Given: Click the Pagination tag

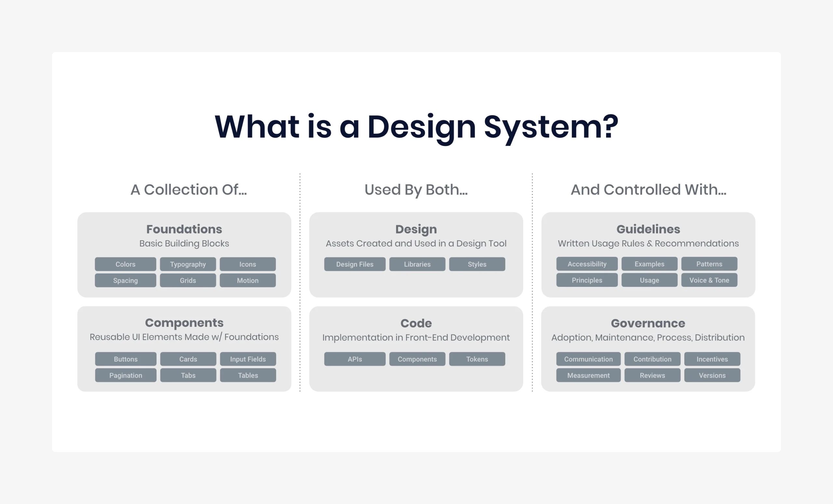Looking at the screenshot, I should pyautogui.click(x=125, y=375).
